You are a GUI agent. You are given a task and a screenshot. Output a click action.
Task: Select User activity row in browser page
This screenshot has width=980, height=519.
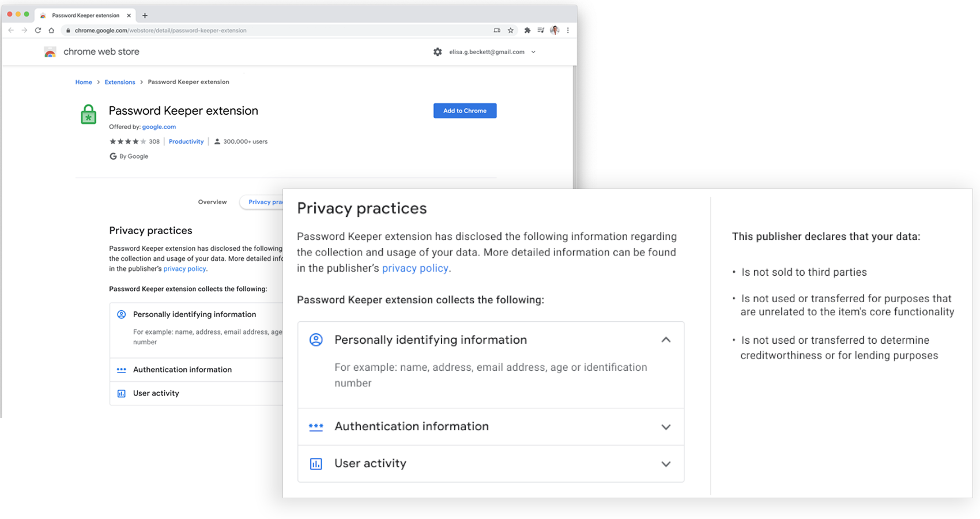tap(196, 393)
